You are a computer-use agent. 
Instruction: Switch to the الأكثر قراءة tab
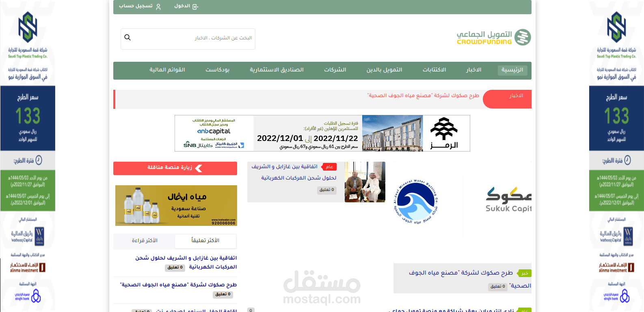tap(145, 241)
